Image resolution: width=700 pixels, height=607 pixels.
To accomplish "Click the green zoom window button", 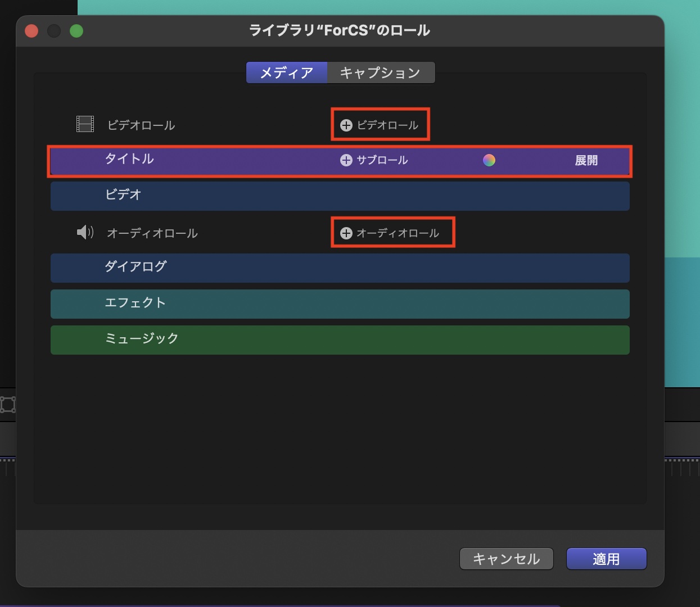I will pyautogui.click(x=76, y=31).
